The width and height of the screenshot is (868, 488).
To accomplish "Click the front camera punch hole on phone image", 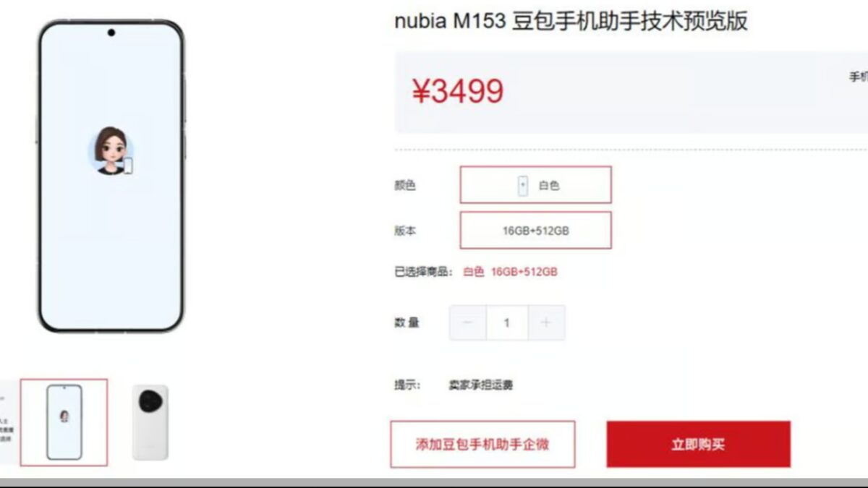I will 111,33.
